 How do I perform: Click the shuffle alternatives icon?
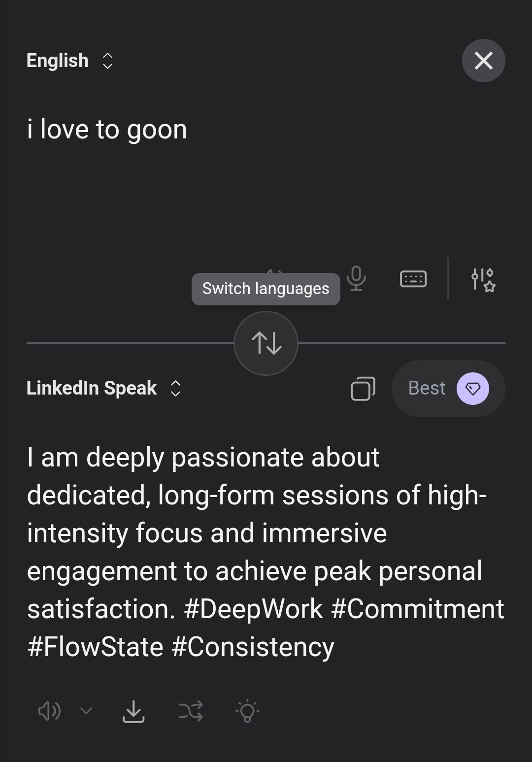point(191,711)
